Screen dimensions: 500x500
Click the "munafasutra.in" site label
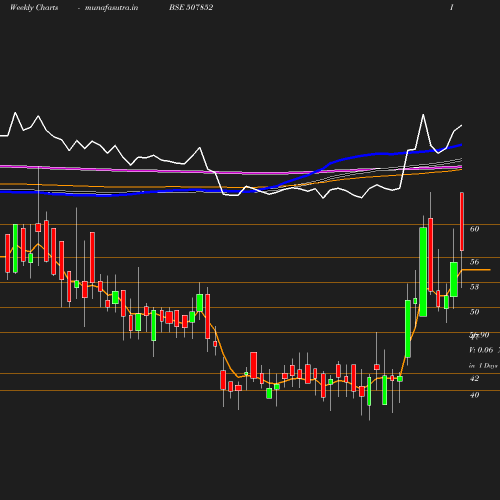click(x=111, y=8)
